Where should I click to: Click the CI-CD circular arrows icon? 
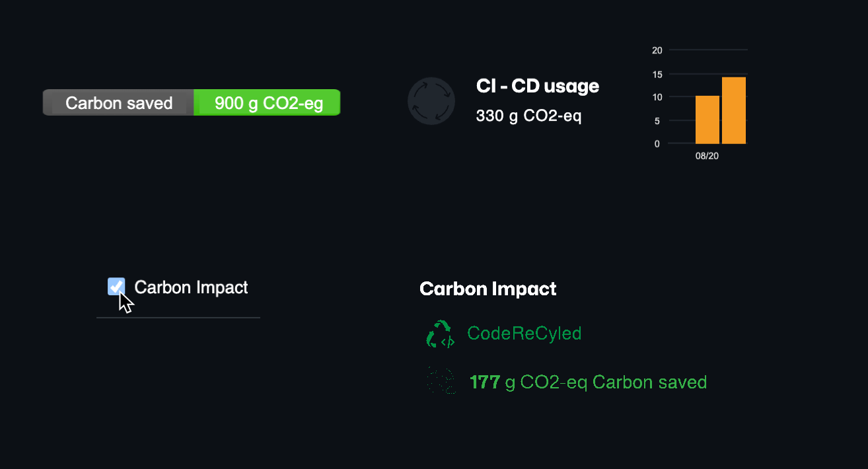(x=431, y=101)
